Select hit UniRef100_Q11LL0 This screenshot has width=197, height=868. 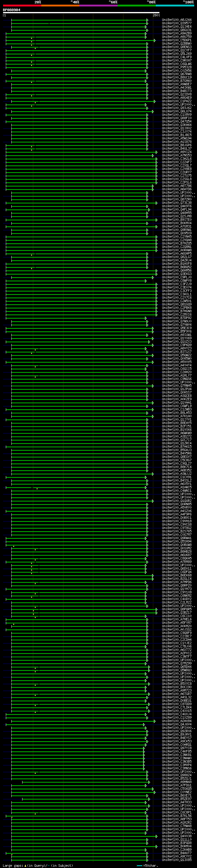pos(177,839)
